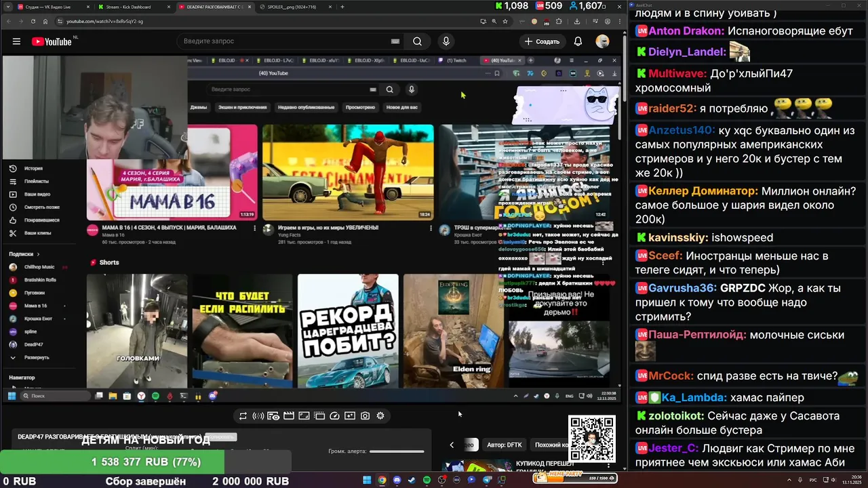Select the Экшен и приключения filter chip
The image size is (868, 488).
pos(242,107)
